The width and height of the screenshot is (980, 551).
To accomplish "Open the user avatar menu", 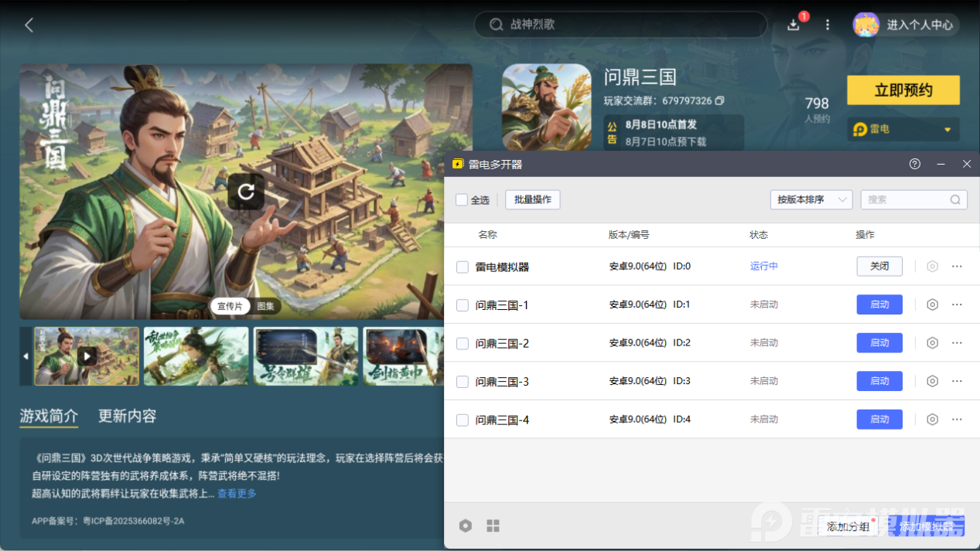I will coord(866,25).
